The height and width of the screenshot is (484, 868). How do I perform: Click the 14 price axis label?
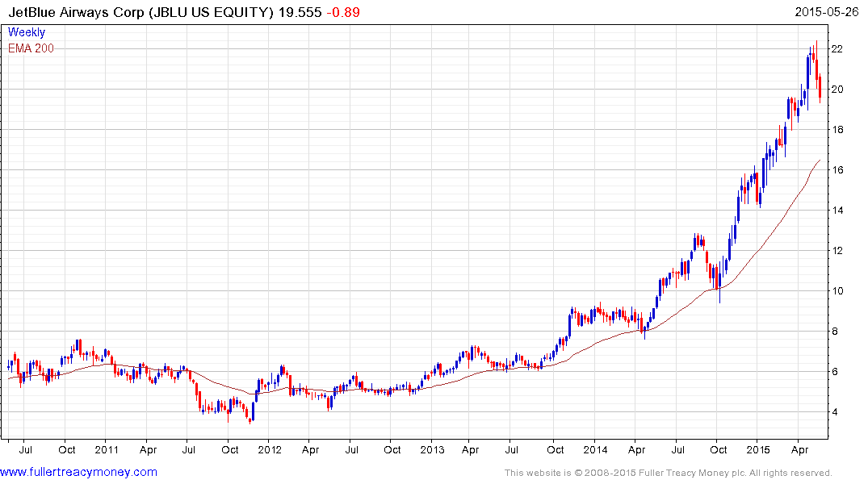point(837,211)
